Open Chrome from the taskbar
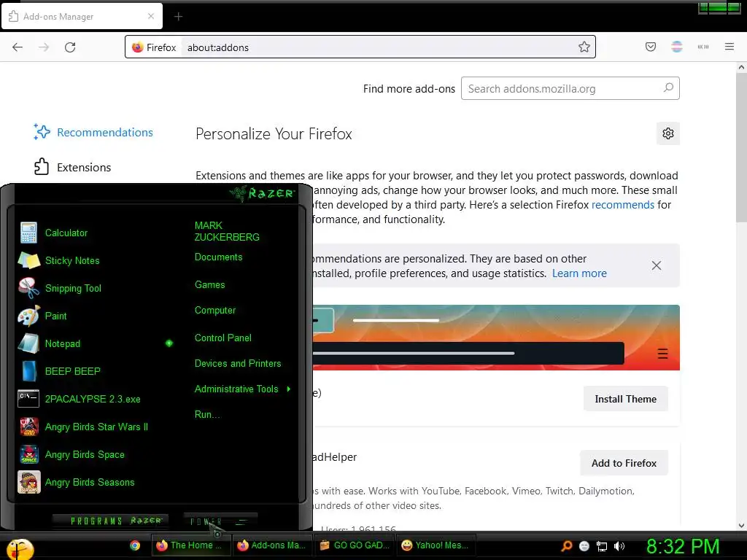This screenshot has height=560, width=747. pyautogui.click(x=135, y=545)
